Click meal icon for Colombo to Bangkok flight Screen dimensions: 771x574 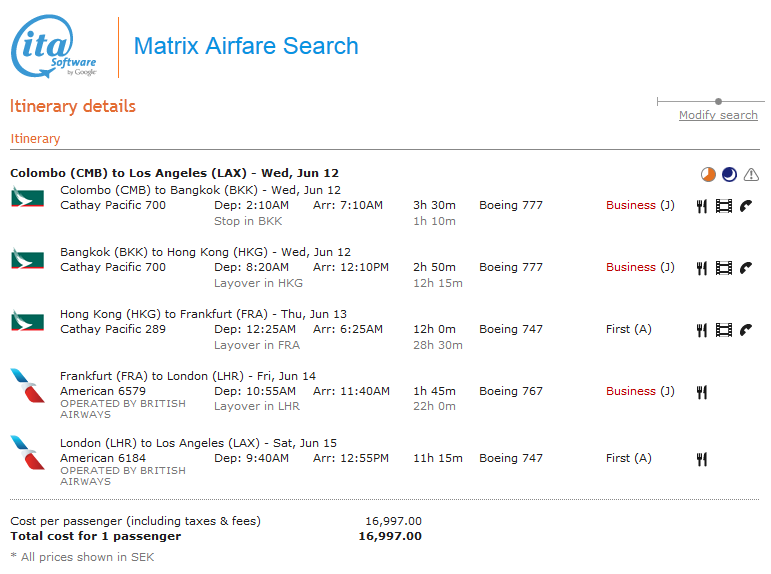[x=702, y=206]
